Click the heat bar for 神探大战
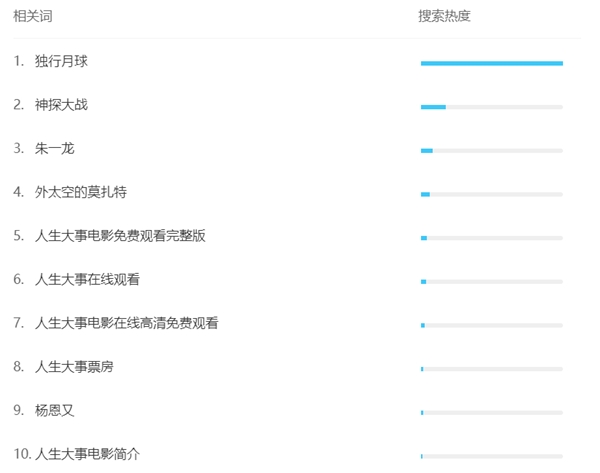 (492, 107)
